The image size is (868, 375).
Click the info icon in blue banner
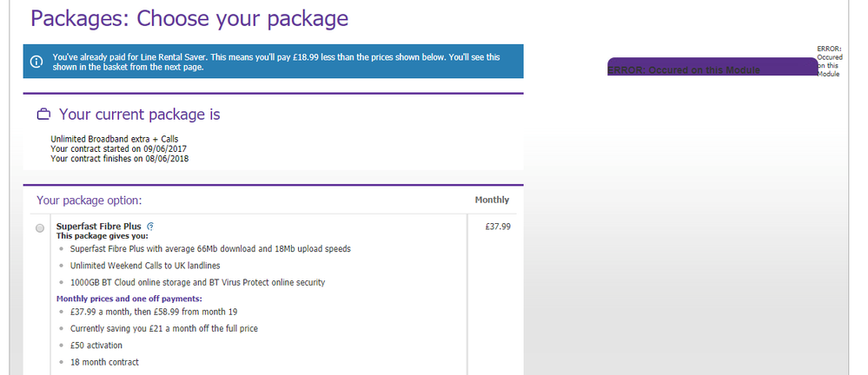point(36,62)
